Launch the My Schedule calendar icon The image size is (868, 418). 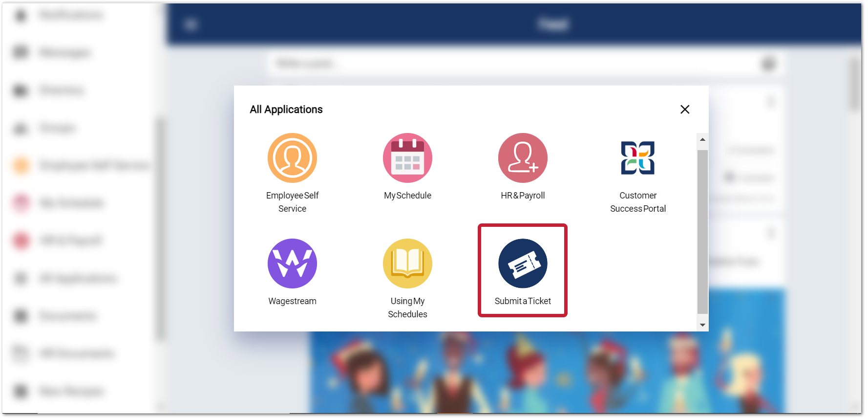tap(407, 158)
